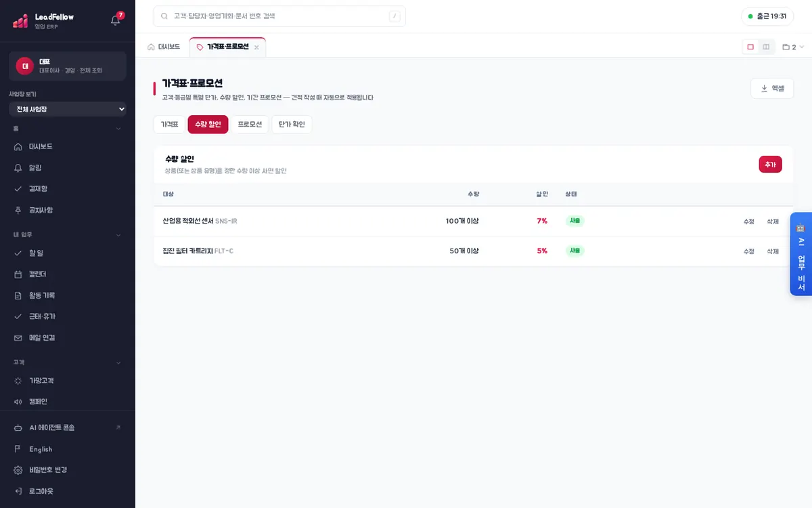Image resolution: width=812 pixels, height=508 pixels.
Task: Click the slash shortcut hint in search
Action: pyautogui.click(x=394, y=16)
